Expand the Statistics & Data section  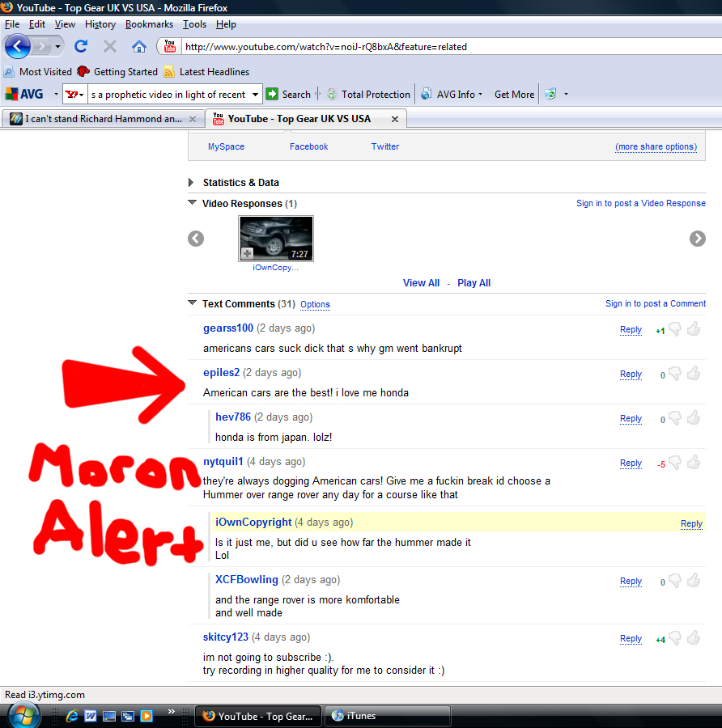coord(191,183)
